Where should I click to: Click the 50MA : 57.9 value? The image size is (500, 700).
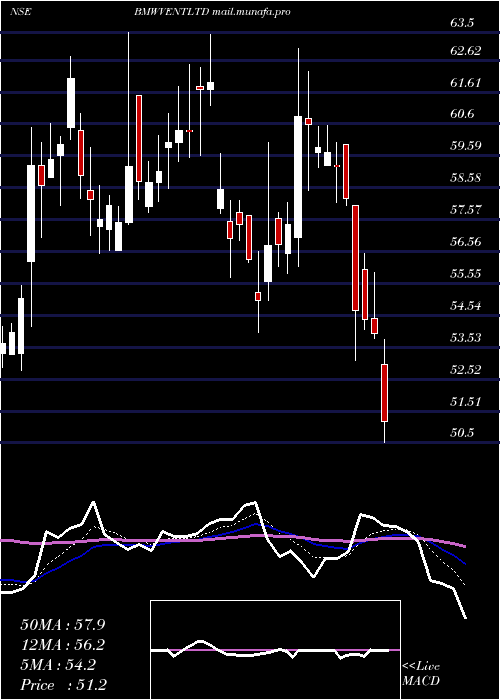click(x=62, y=625)
